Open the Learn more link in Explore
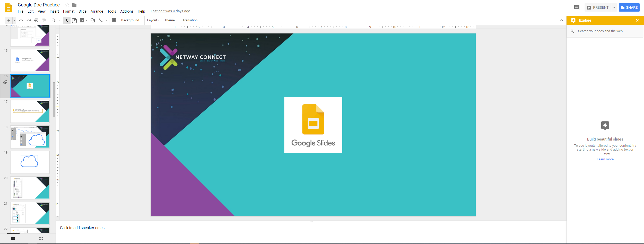644x244 pixels. (x=605, y=159)
